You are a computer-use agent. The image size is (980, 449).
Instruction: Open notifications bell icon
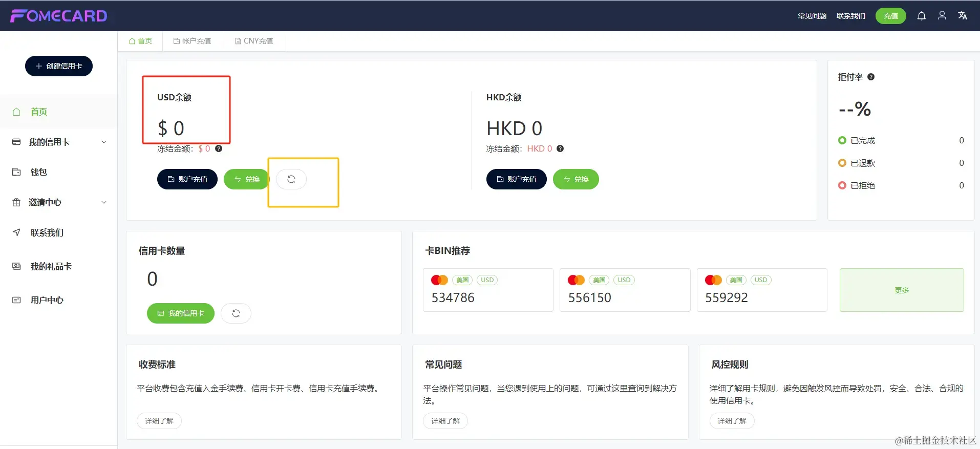pos(921,16)
